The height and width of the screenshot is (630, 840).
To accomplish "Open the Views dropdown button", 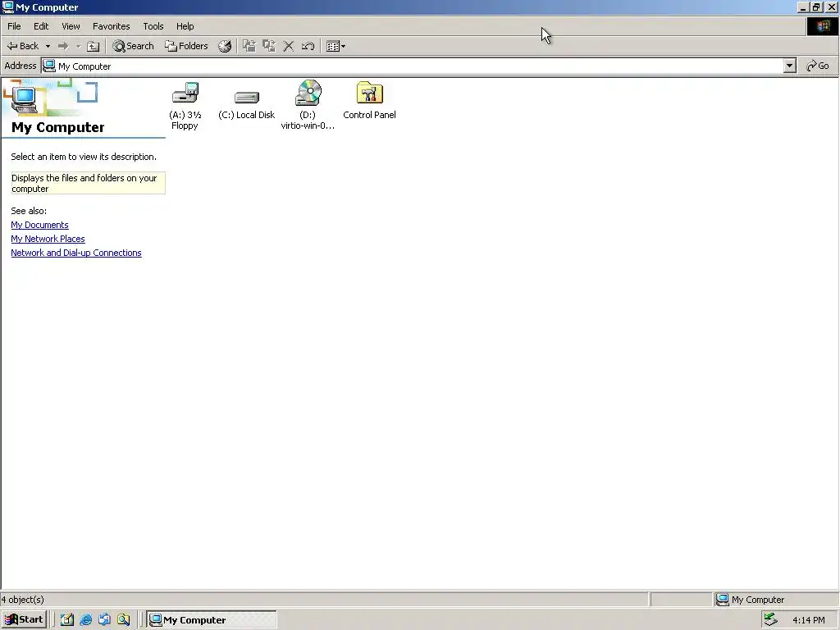I will [336, 46].
